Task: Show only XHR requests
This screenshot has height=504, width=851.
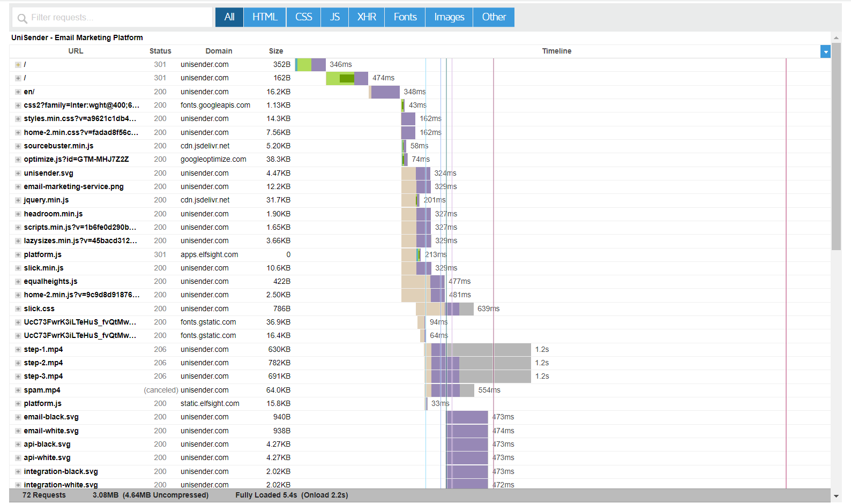Action: (367, 17)
